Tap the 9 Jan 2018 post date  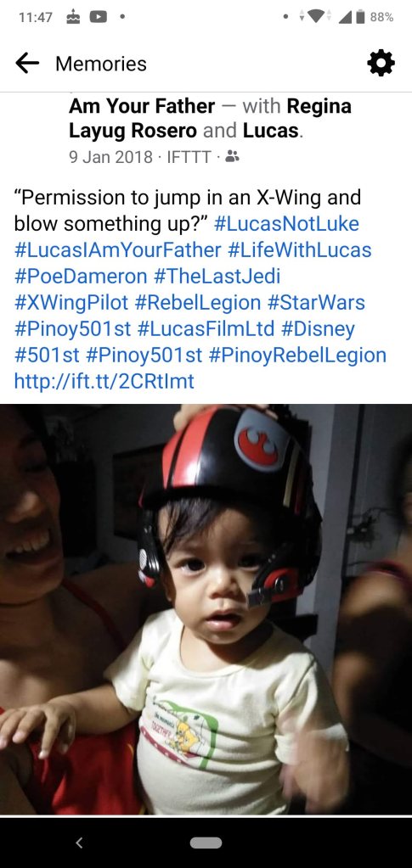pos(110,157)
